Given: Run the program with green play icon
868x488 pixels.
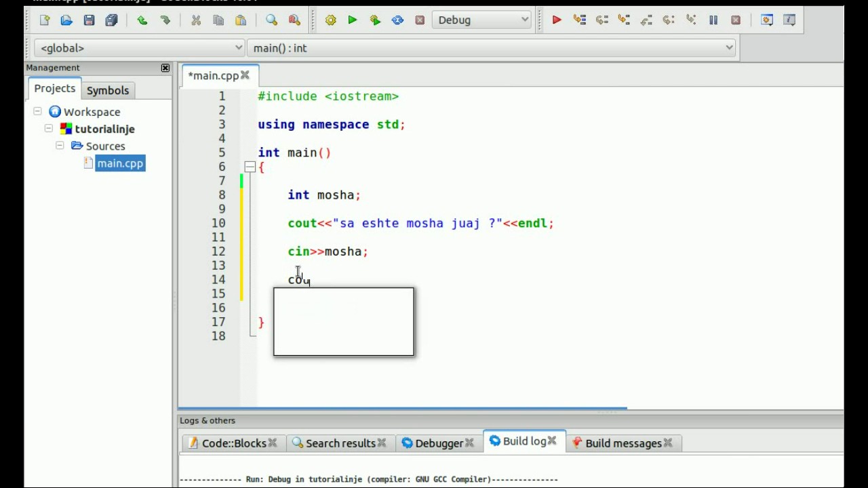Looking at the screenshot, I should 353,20.
